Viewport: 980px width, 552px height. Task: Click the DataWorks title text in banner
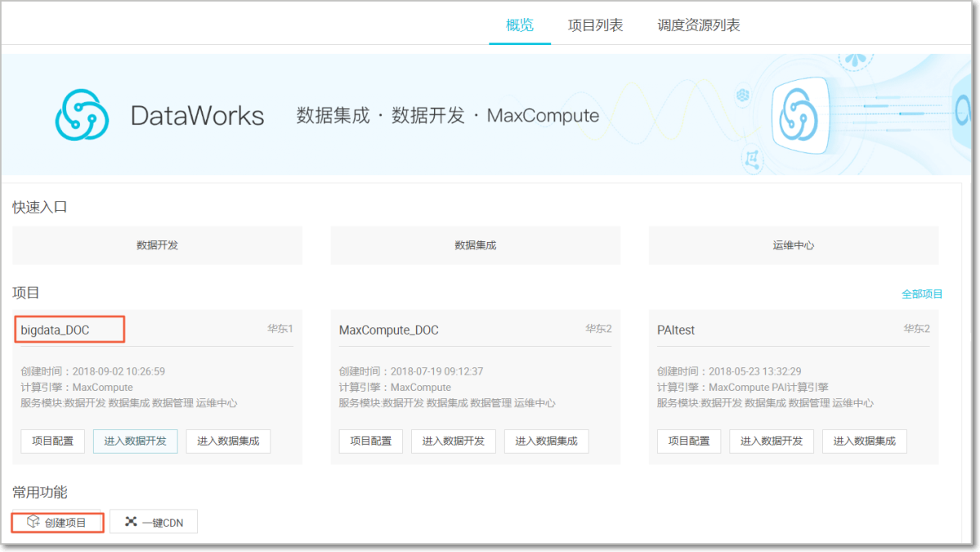[x=197, y=116]
